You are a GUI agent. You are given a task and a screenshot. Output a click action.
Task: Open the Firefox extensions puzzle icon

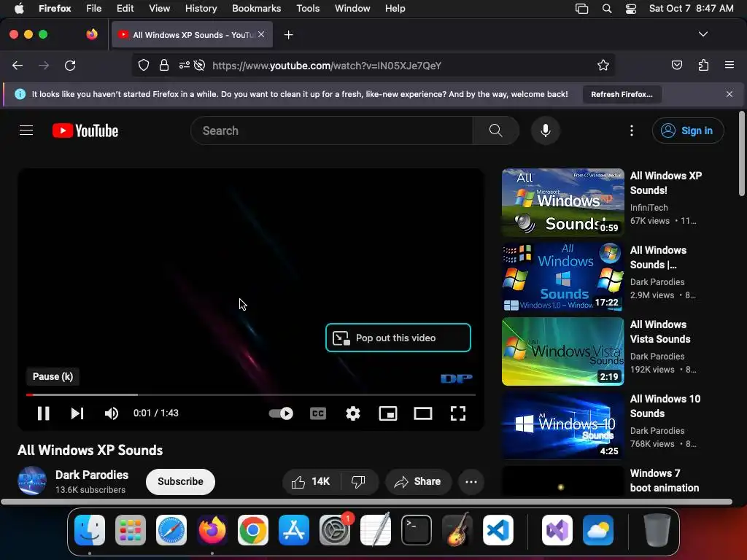click(x=703, y=65)
